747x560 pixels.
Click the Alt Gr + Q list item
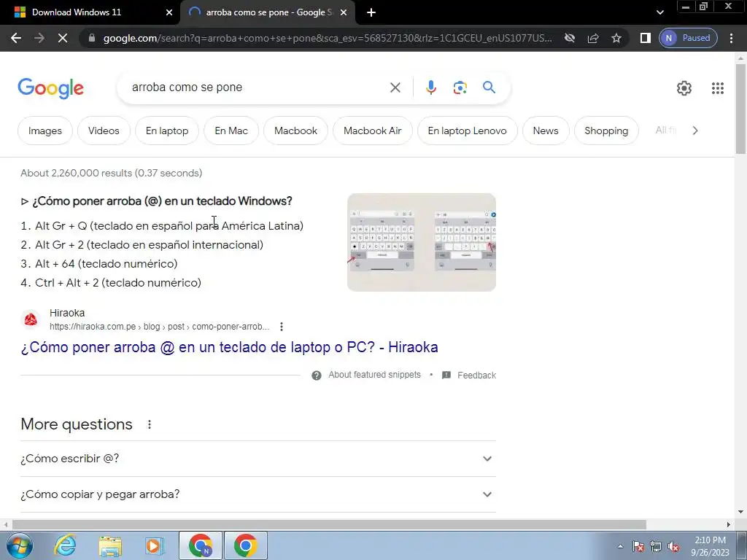point(169,226)
